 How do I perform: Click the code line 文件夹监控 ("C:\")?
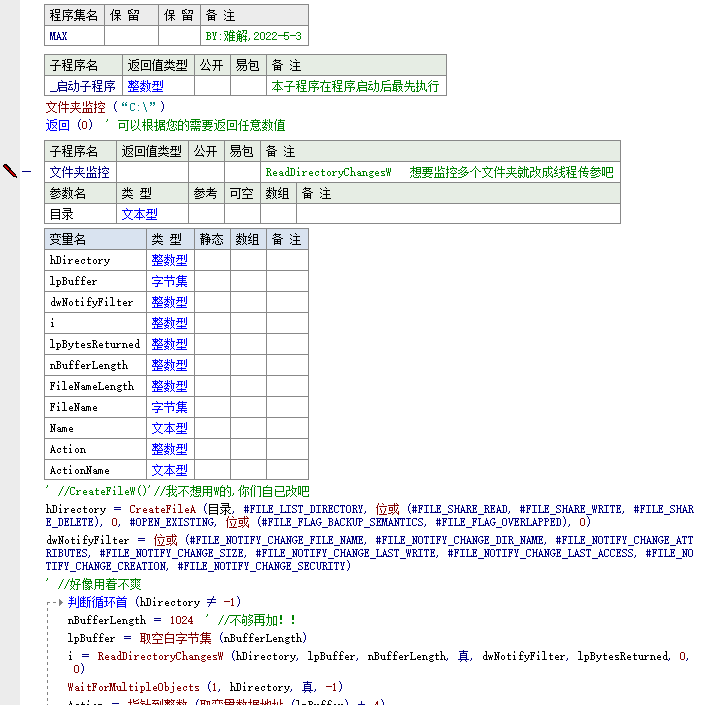(x=106, y=107)
